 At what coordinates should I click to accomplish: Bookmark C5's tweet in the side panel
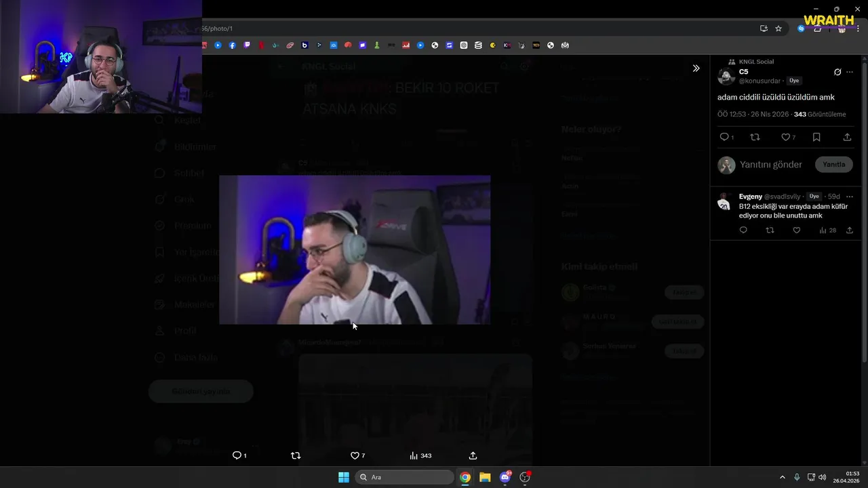[x=816, y=137]
